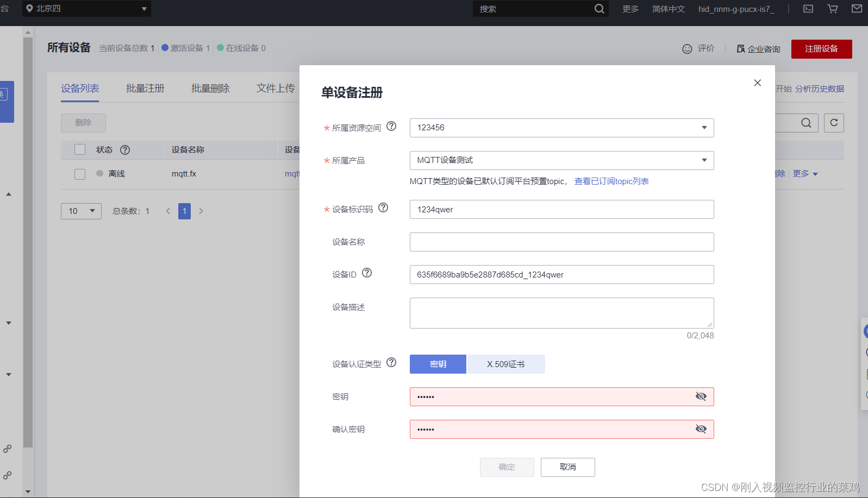The image size is (868, 498).
Task: Click the 设备描述 text area
Action: pos(561,313)
